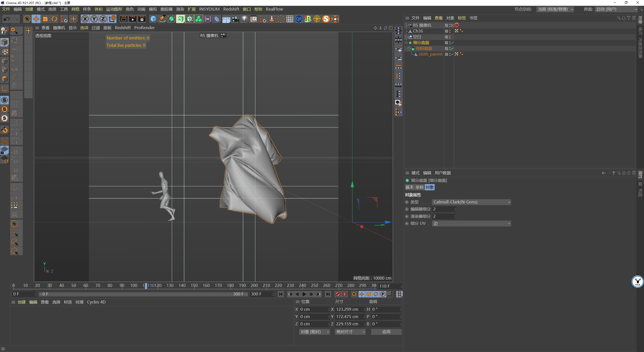Open Edit Render Settings clapperboard icon
Screen dimensions: 644x352
[142, 19]
